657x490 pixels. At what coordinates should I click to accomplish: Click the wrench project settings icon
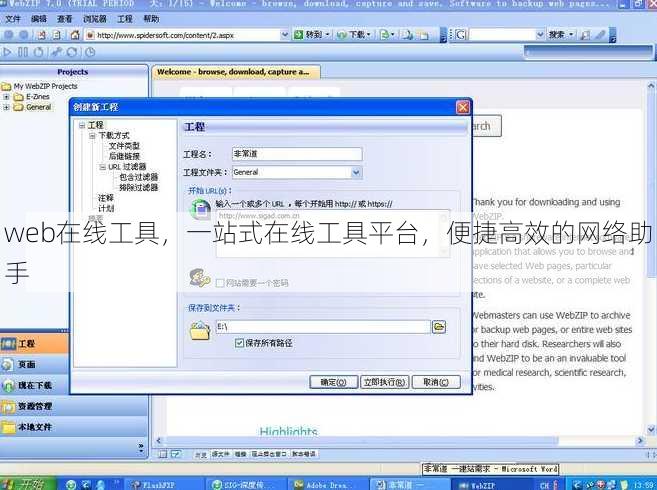[x=57, y=52]
